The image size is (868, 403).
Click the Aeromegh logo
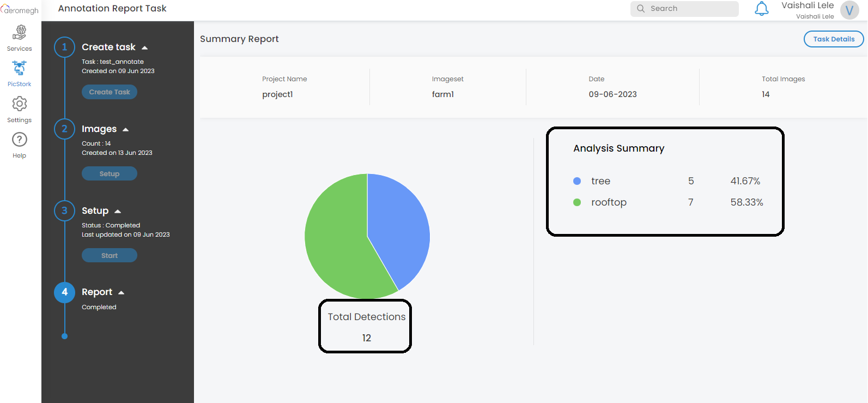20,9
